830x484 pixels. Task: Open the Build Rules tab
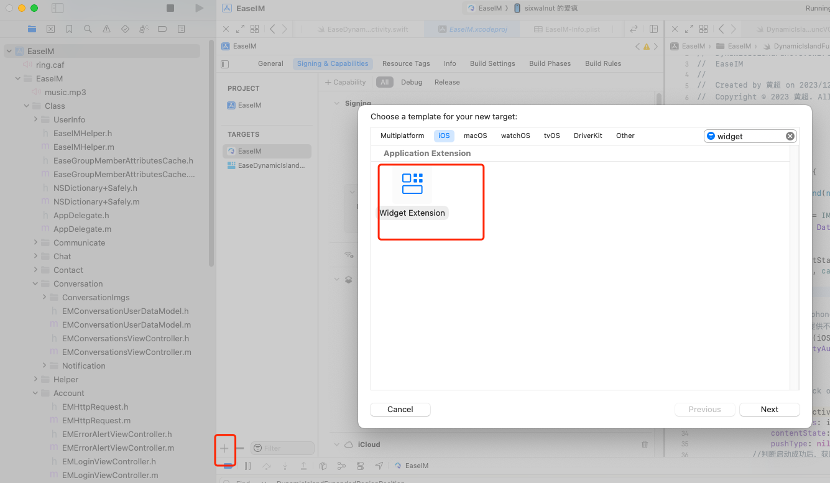point(603,64)
